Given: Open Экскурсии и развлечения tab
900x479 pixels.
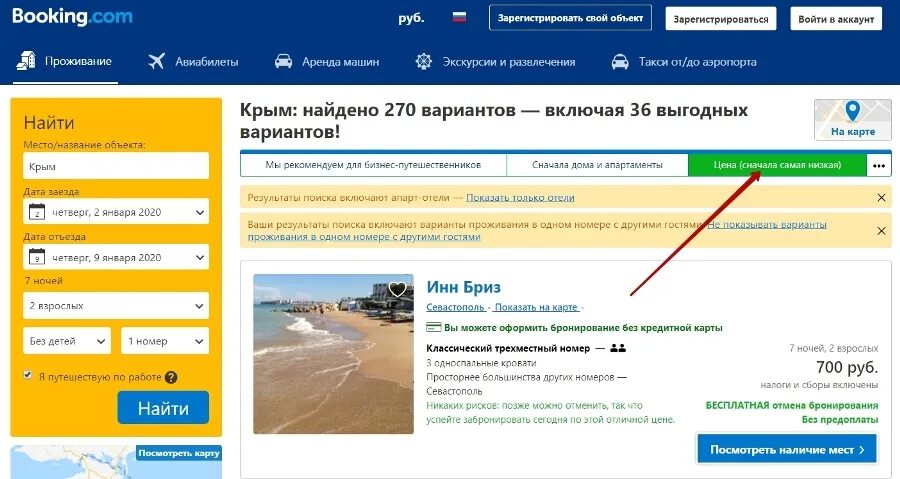Looking at the screenshot, I should click(x=495, y=61).
